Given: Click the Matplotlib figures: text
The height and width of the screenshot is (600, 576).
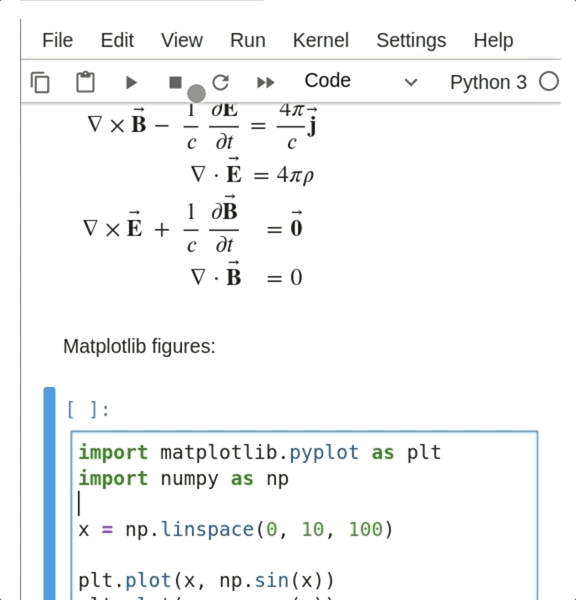Looking at the screenshot, I should [139, 346].
